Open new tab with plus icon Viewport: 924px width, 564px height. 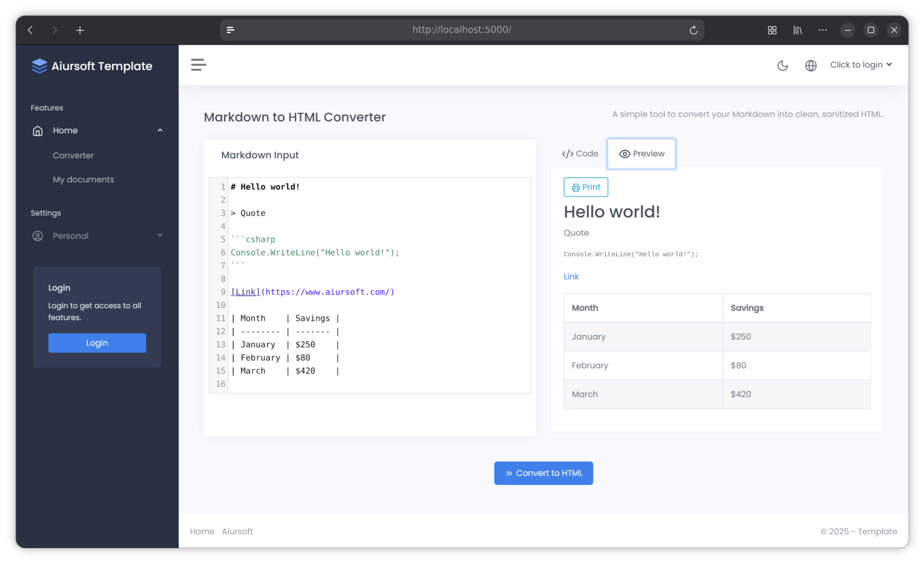click(80, 30)
